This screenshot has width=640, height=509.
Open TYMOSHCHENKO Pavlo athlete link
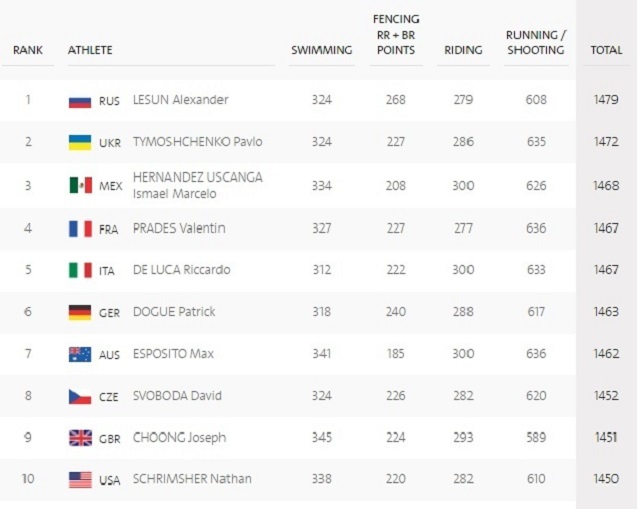pyautogui.click(x=198, y=142)
